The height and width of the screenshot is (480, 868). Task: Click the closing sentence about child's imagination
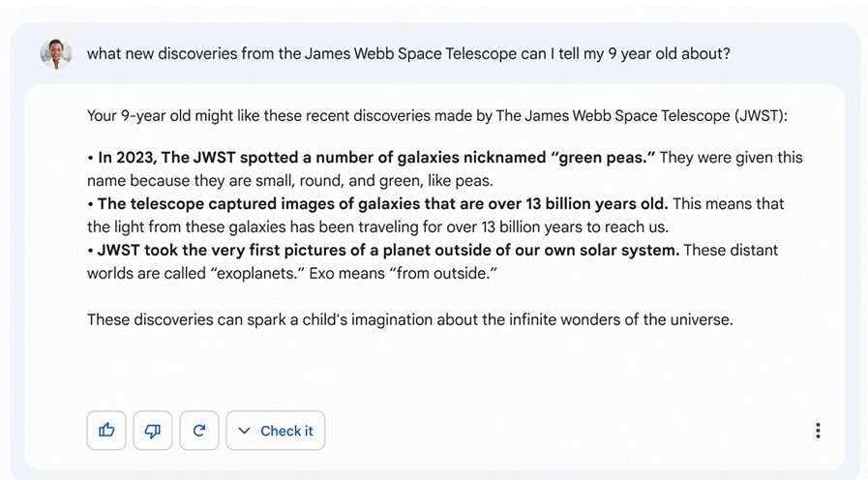tap(409, 320)
